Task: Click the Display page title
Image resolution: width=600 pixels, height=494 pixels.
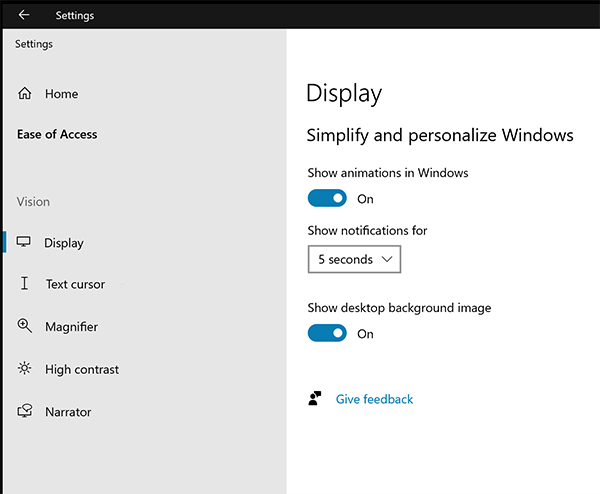Action: tap(344, 93)
